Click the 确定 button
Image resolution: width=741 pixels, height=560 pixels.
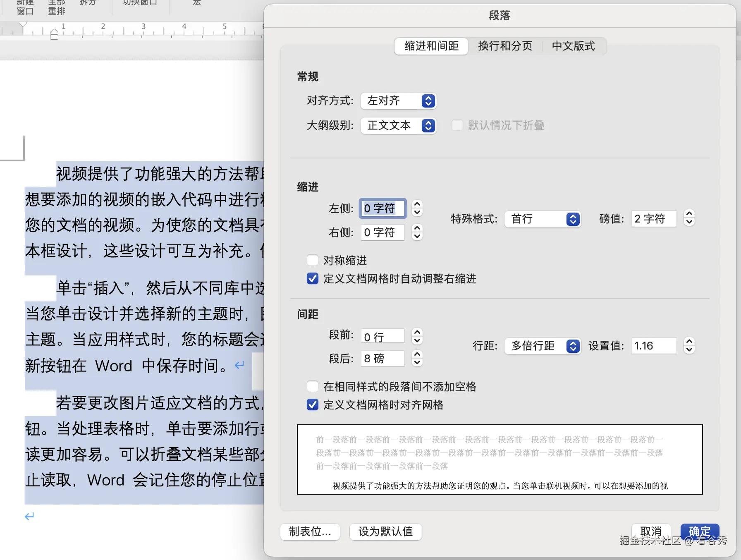point(700,531)
